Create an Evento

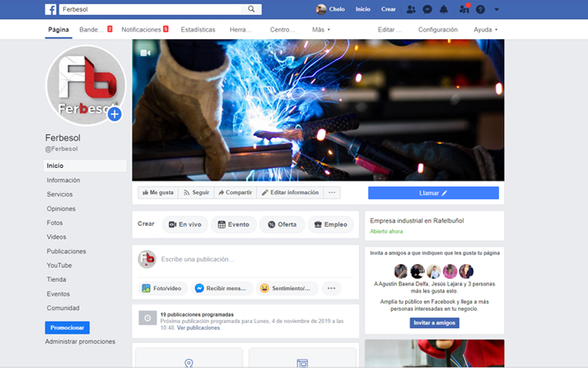point(234,224)
